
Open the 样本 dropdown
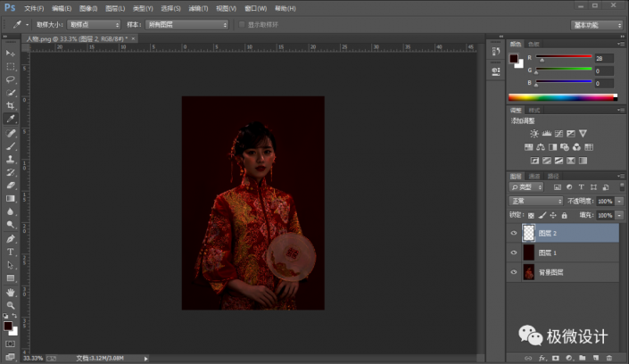pyautogui.click(x=187, y=24)
